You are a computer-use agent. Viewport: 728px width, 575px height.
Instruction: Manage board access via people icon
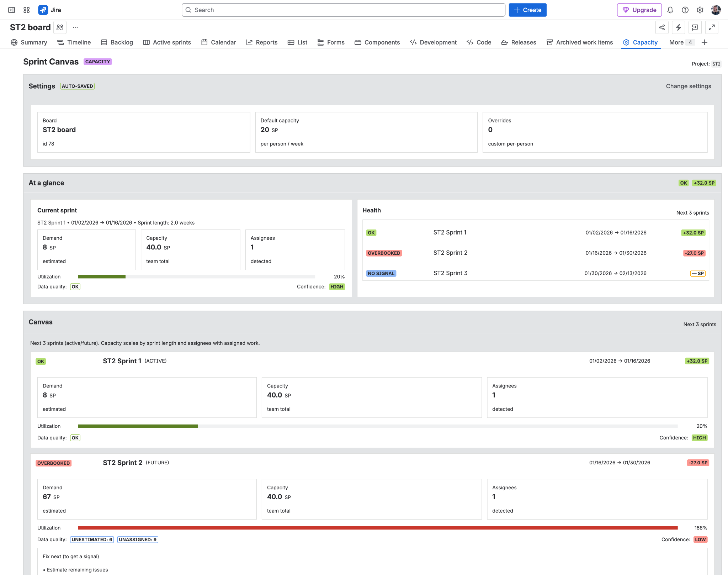(59, 27)
